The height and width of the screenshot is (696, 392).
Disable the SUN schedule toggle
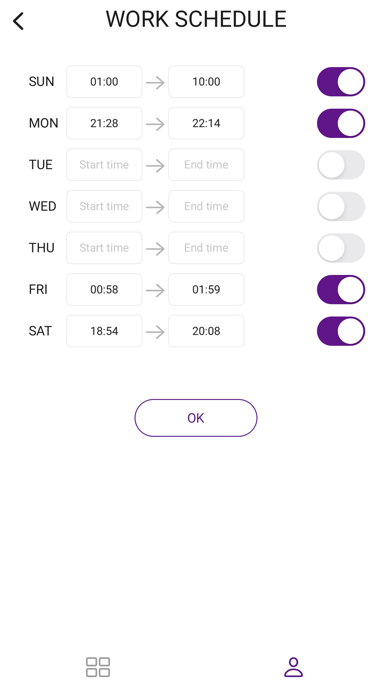pos(341,82)
